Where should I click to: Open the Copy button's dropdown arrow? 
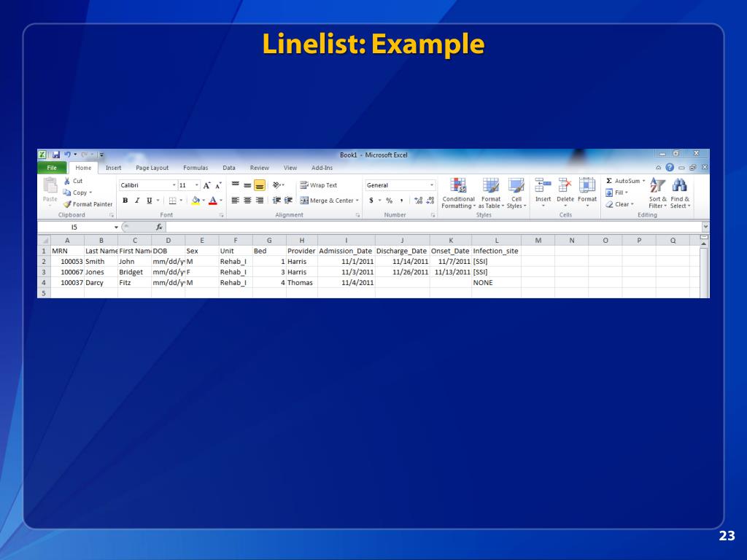click(90, 192)
